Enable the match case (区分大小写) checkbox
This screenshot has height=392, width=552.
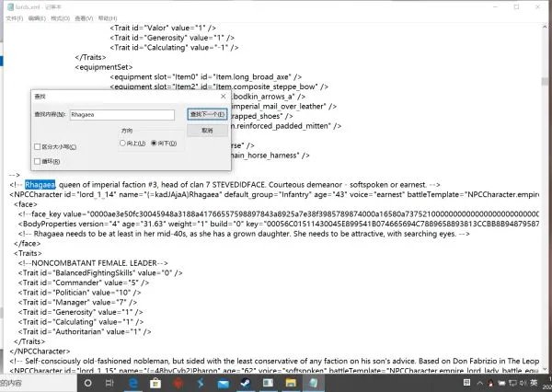(37, 146)
